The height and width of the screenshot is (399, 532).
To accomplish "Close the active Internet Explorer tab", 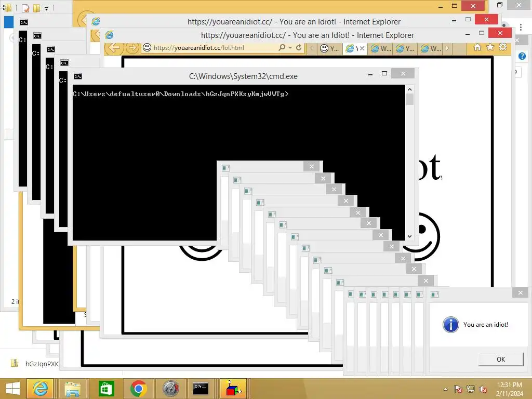I will [362, 48].
